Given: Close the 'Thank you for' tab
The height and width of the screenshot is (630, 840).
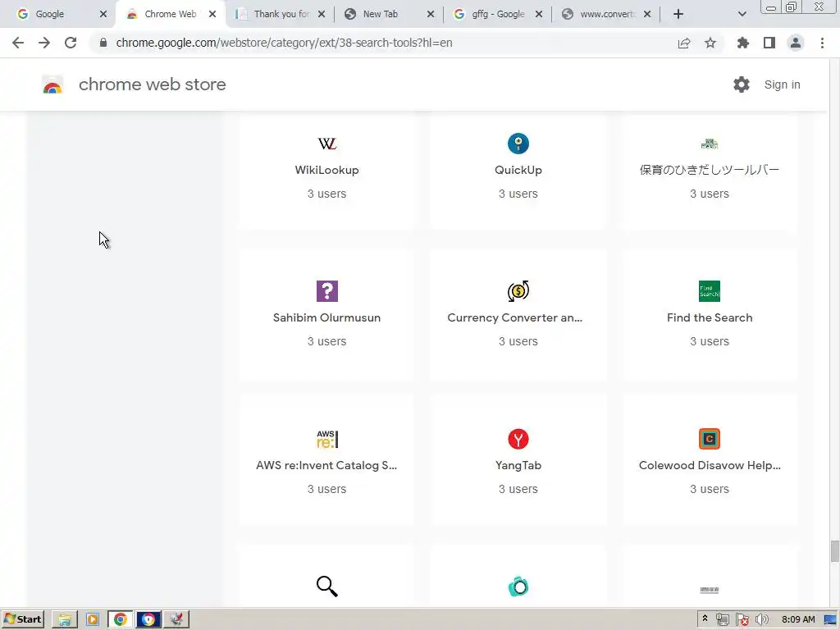Looking at the screenshot, I should [322, 14].
